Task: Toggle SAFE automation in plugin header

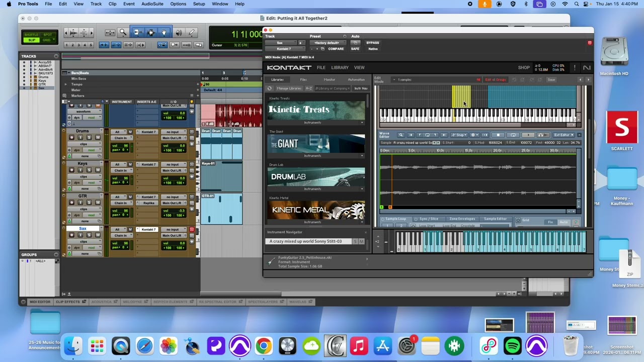Action: point(355,49)
